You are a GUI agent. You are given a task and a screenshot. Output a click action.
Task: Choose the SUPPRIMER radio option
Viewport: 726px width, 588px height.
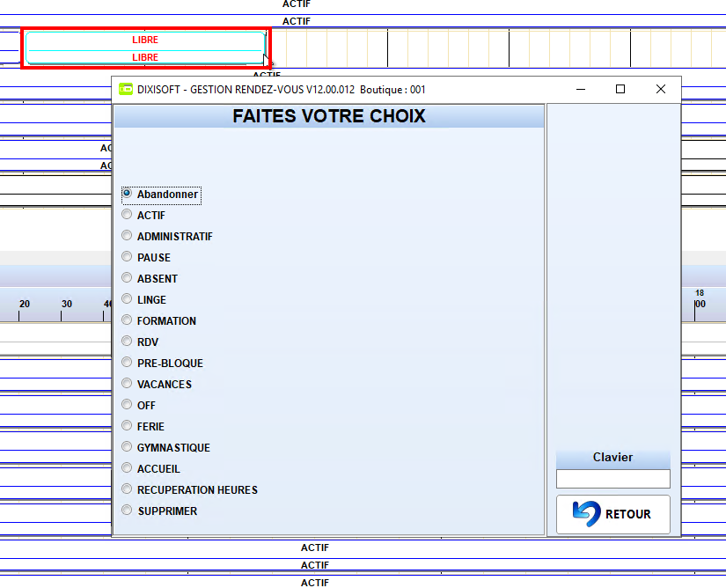159,511
